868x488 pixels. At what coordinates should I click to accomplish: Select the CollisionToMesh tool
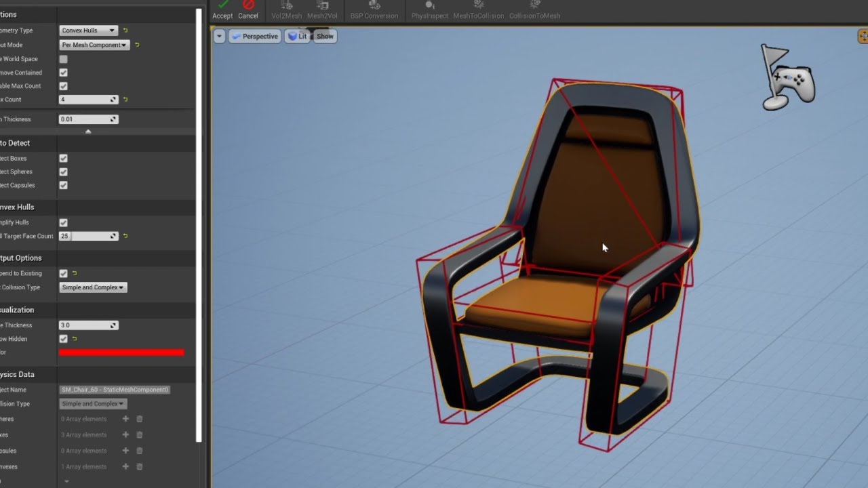535,9
